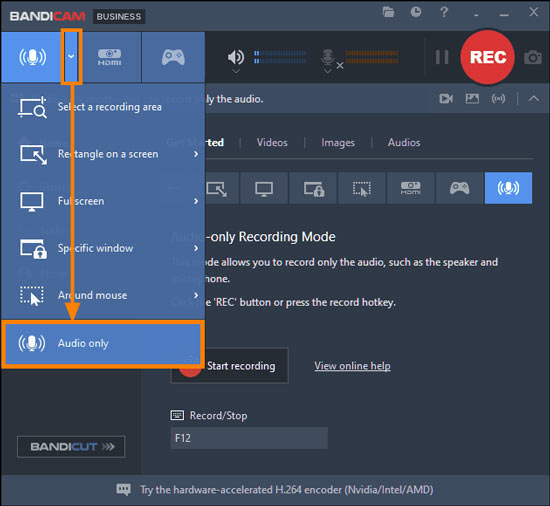Open the Images tab
The width and height of the screenshot is (550, 506).
[338, 142]
